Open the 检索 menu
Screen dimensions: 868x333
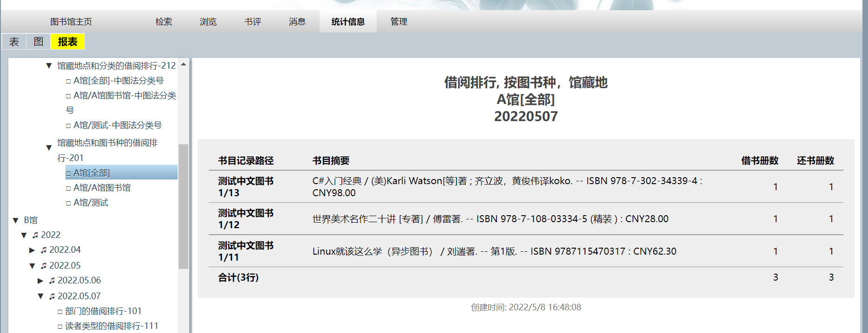pos(164,22)
